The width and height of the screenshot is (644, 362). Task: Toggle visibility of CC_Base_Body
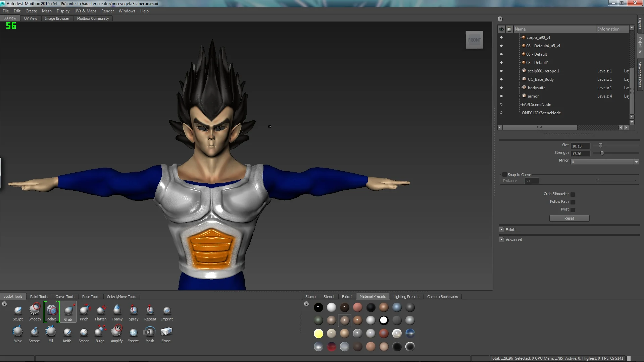[x=501, y=79]
